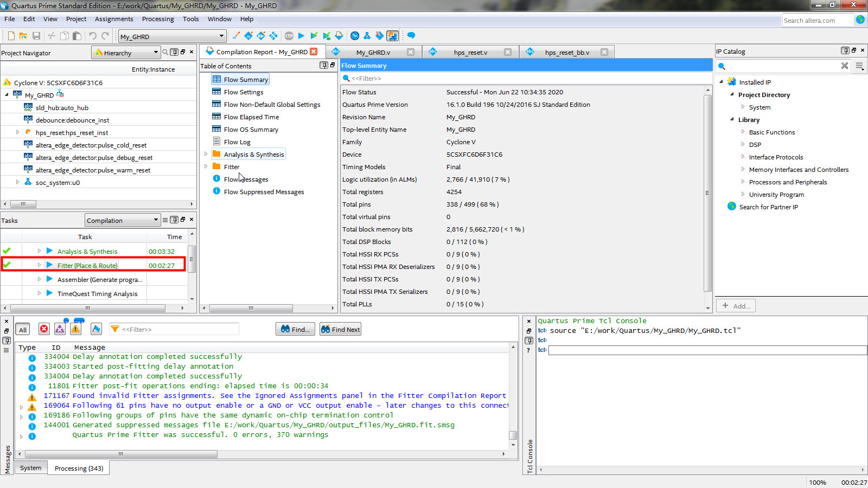Open Flow Log in Table of Contents
Viewport: 868px width, 488px height.
(237, 142)
